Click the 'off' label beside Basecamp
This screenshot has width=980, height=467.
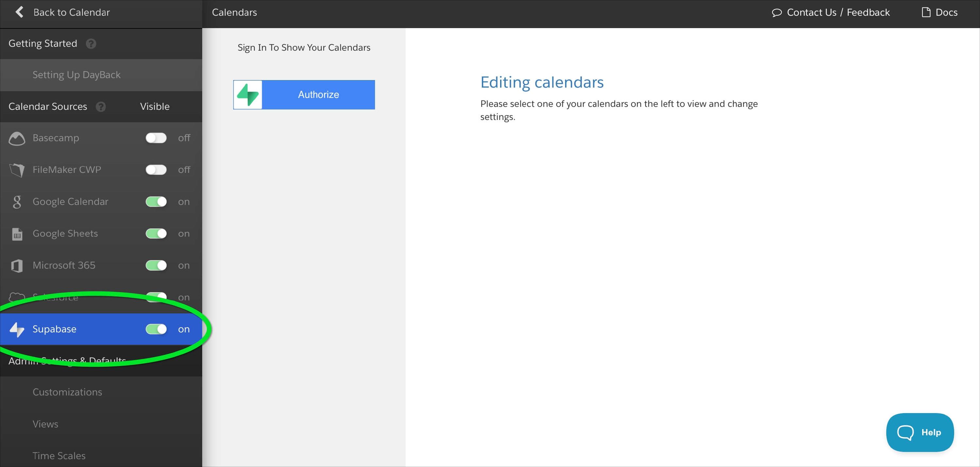[184, 138]
